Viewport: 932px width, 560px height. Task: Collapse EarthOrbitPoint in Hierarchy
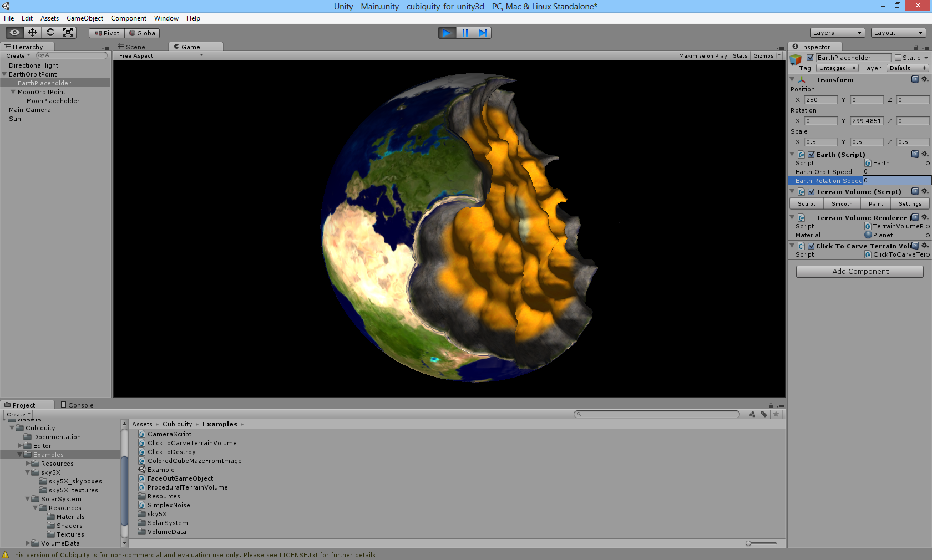point(4,74)
